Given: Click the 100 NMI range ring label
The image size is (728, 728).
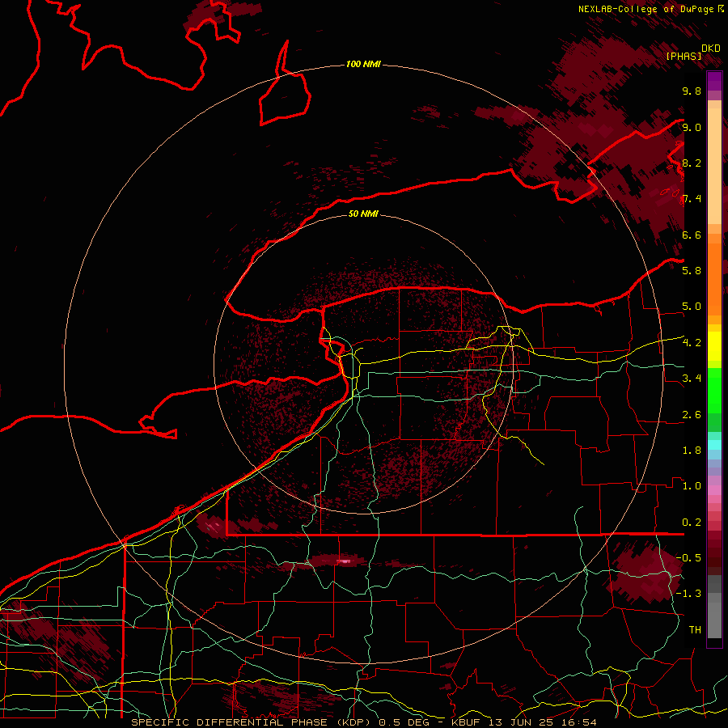Looking at the screenshot, I should pos(363,64).
